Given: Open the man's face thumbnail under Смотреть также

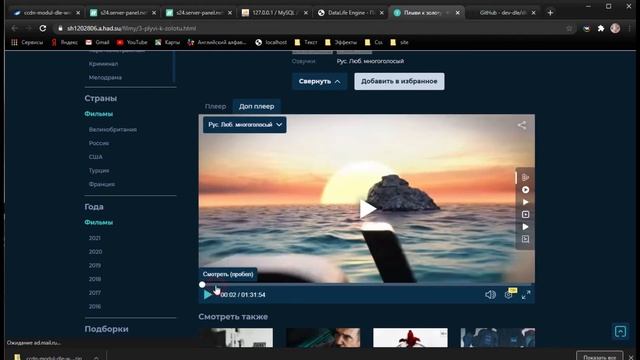Looking at the screenshot, I should click(323, 338).
